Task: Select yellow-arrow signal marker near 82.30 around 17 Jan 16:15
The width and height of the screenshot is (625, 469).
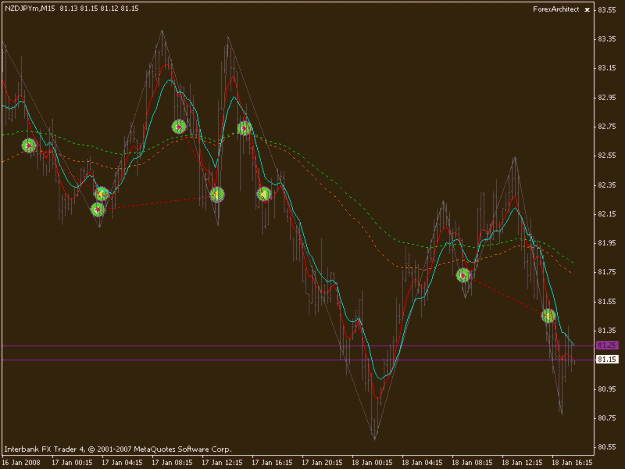Action: pos(264,194)
